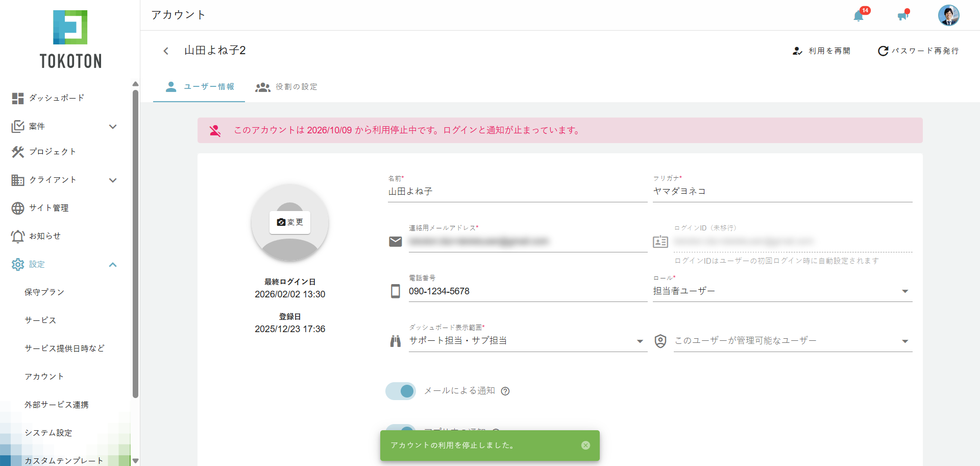Image resolution: width=980 pixels, height=466 pixels.
Task: Click the ID card icon by ログインID
Action: 660,241
